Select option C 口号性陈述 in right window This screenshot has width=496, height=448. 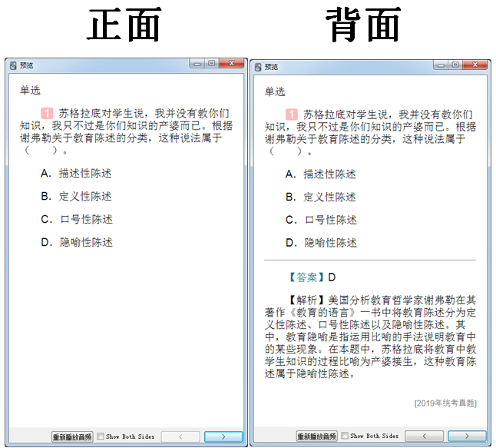point(321,220)
